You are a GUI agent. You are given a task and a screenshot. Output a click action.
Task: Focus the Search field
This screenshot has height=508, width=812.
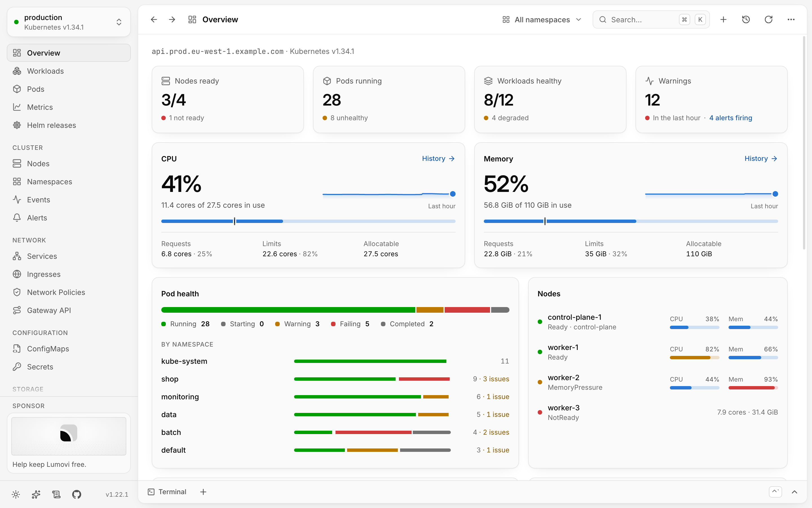(x=651, y=19)
